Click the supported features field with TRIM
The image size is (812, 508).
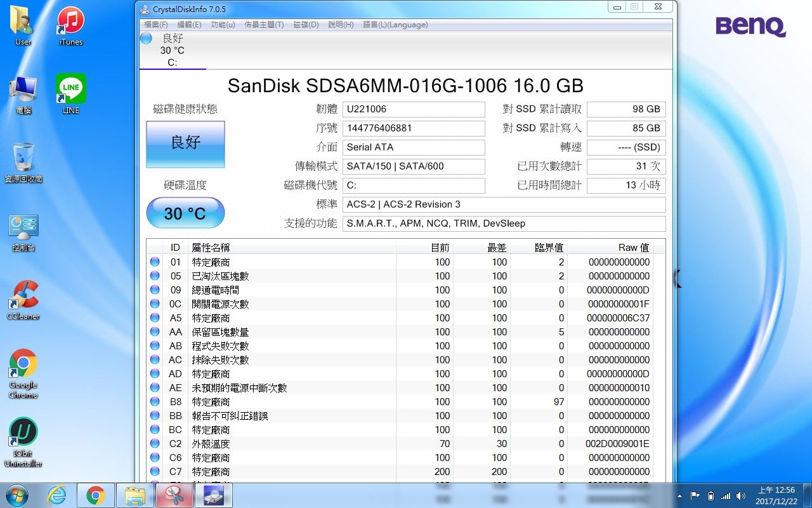pyautogui.click(x=504, y=224)
